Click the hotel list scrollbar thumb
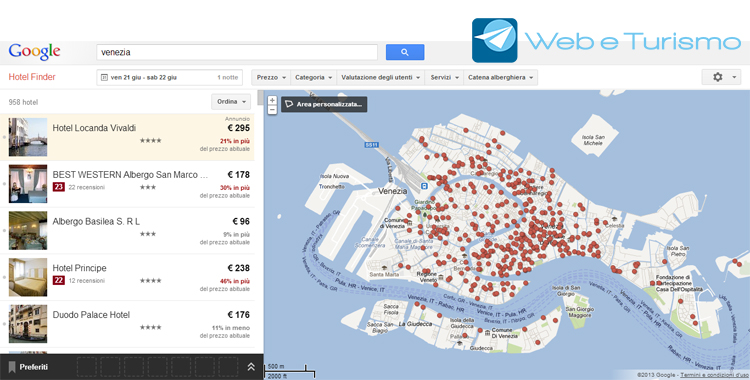Screen dimensions: 750x380 point(260,97)
